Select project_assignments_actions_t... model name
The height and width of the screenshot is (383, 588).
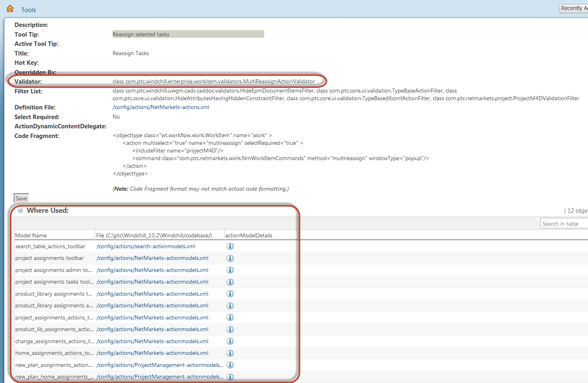tap(54, 317)
